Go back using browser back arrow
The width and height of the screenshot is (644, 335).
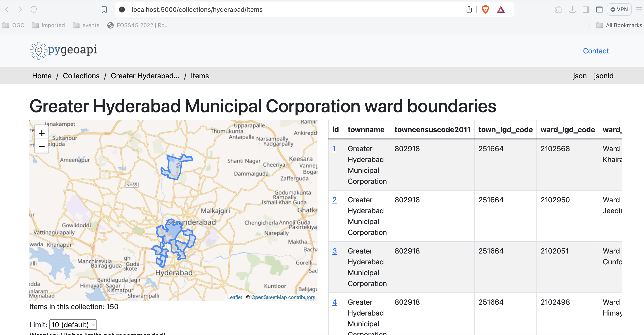(x=7, y=10)
